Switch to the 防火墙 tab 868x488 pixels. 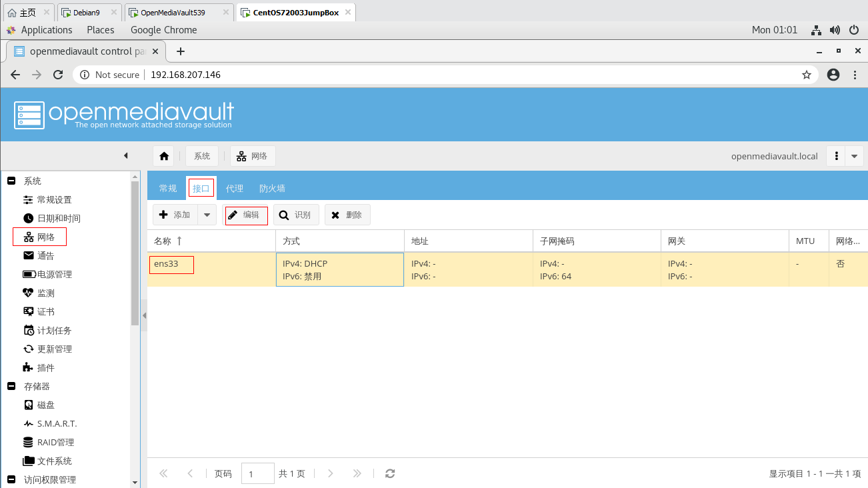point(272,189)
